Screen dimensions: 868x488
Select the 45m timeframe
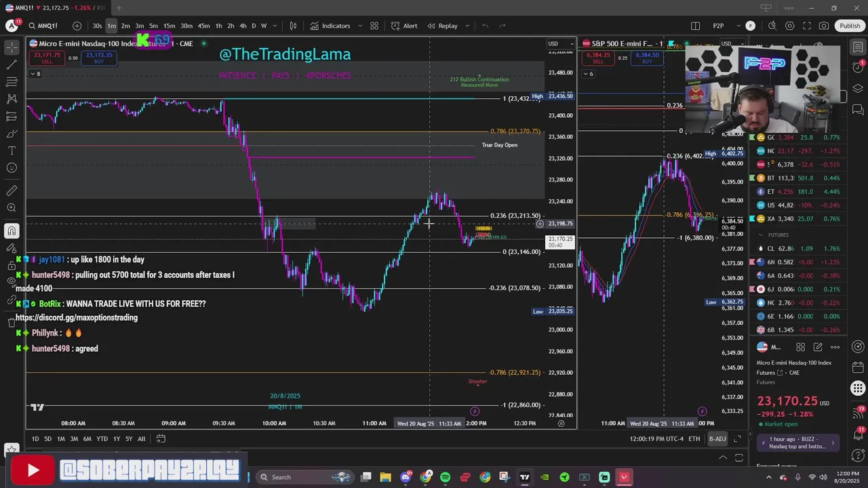(x=203, y=26)
